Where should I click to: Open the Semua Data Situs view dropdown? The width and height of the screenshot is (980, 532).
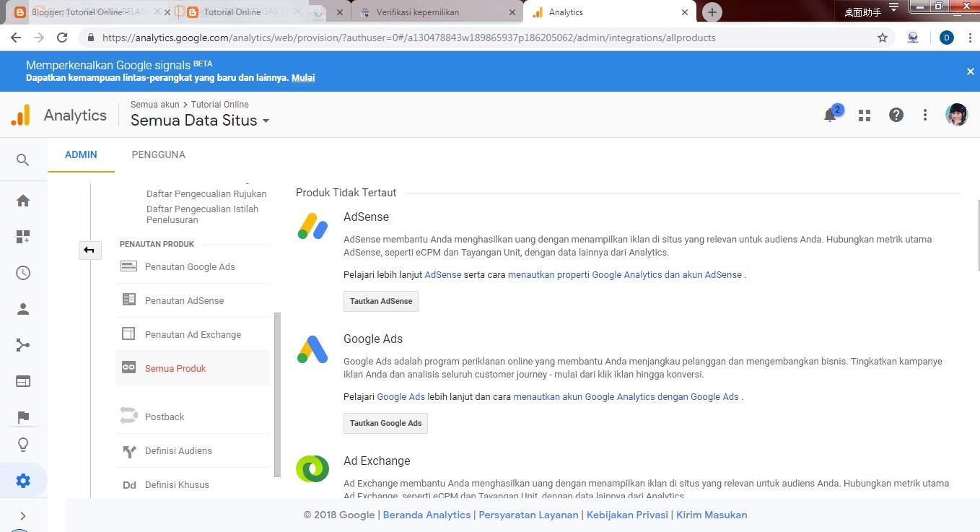click(x=200, y=121)
